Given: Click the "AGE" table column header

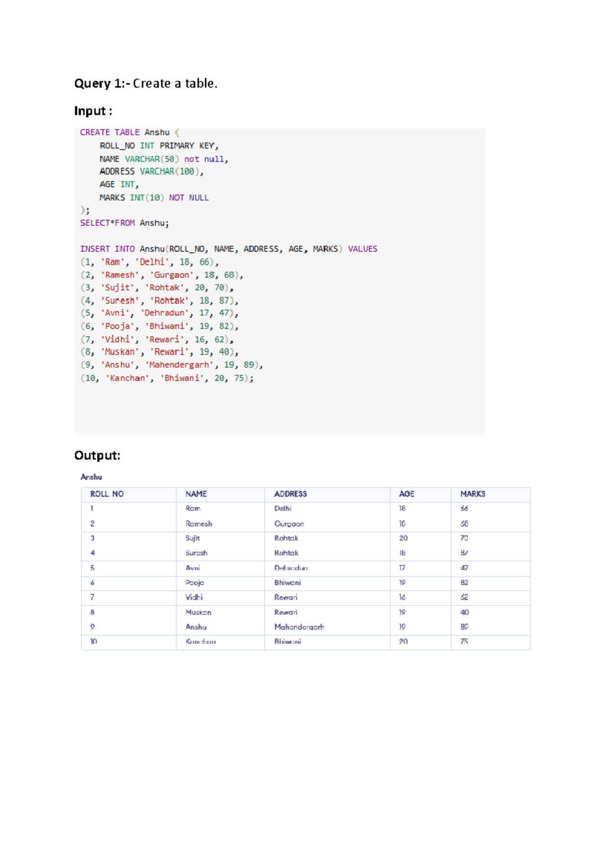Looking at the screenshot, I should coord(407,494).
